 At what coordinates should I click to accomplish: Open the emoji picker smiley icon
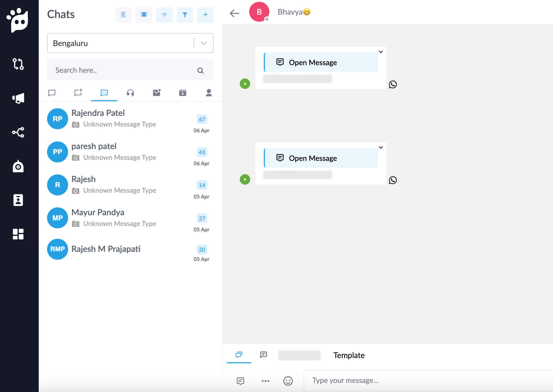click(x=288, y=381)
